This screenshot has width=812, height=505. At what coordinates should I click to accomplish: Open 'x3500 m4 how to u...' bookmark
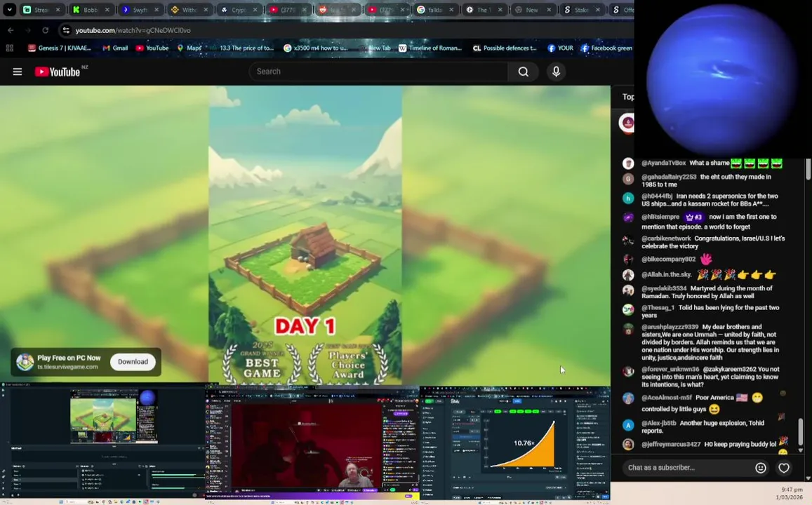tap(316, 48)
